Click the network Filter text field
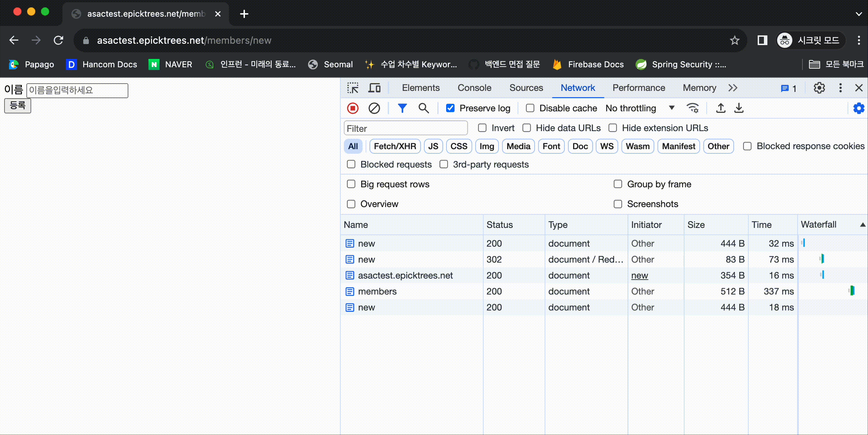The image size is (868, 435). (x=405, y=128)
